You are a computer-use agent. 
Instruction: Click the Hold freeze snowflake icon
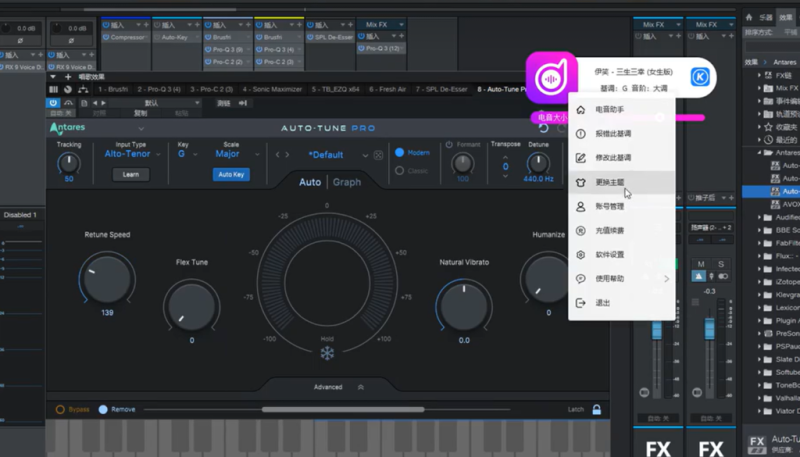click(x=327, y=353)
